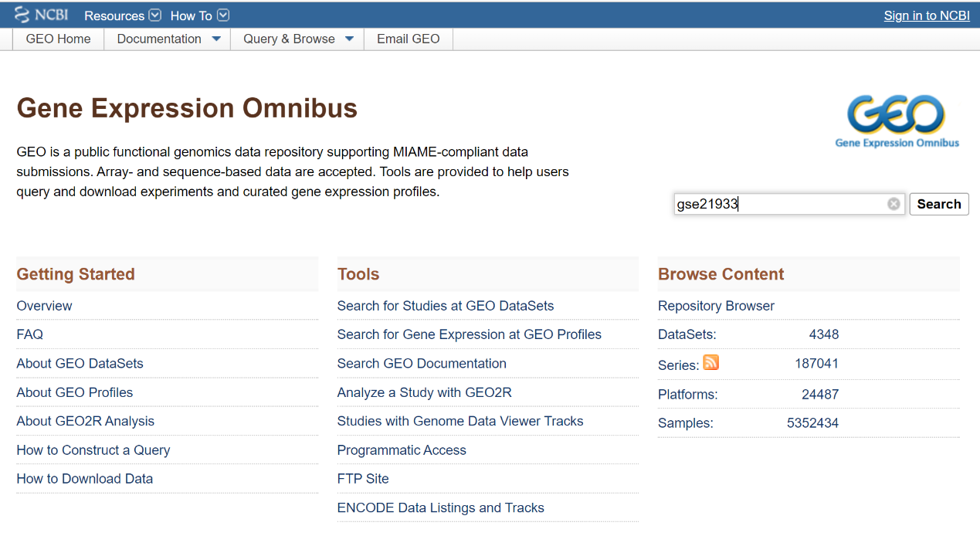Click inside the GEO search field

[780, 204]
